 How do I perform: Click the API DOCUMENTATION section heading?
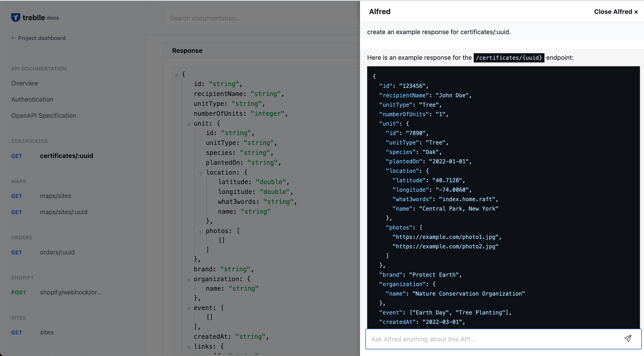click(39, 69)
